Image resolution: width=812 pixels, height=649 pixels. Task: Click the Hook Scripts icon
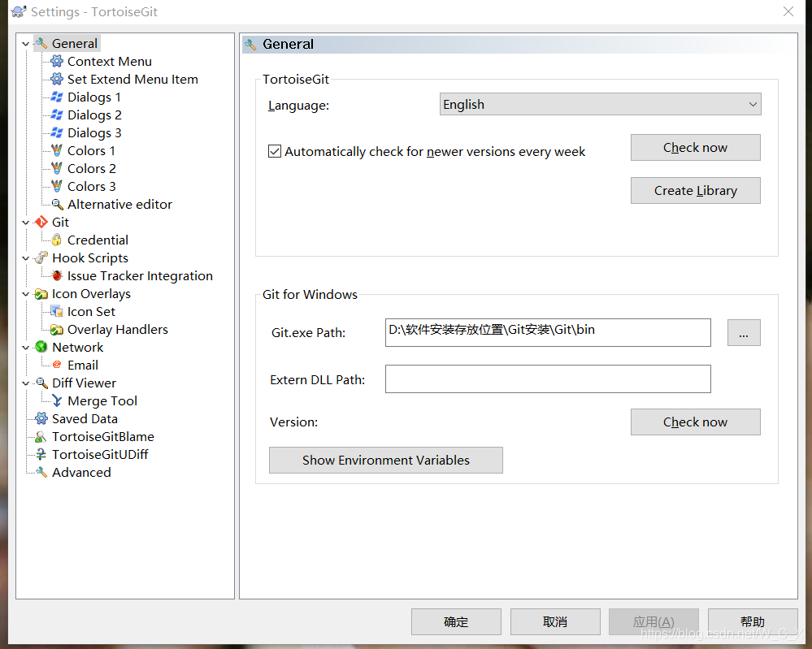click(41, 257)
